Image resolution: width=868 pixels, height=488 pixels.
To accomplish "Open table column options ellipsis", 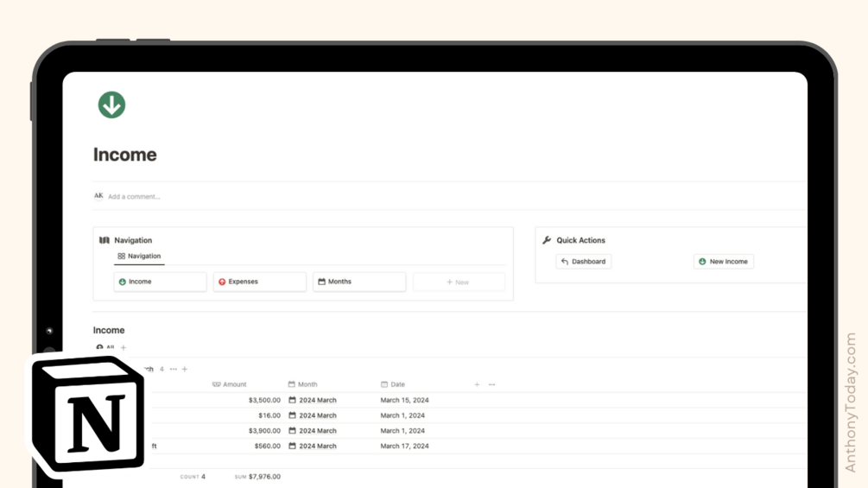I will coord(492,384).
